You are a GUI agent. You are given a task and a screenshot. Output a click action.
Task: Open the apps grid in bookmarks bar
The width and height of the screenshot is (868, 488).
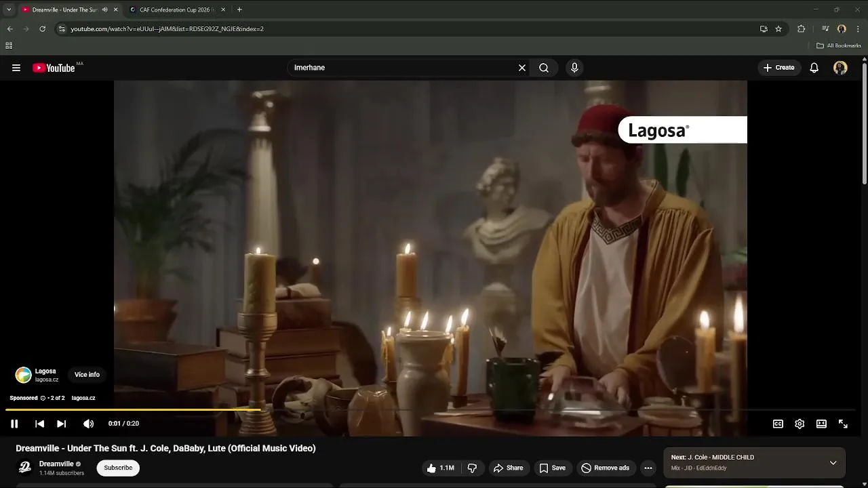click(9, 45)
